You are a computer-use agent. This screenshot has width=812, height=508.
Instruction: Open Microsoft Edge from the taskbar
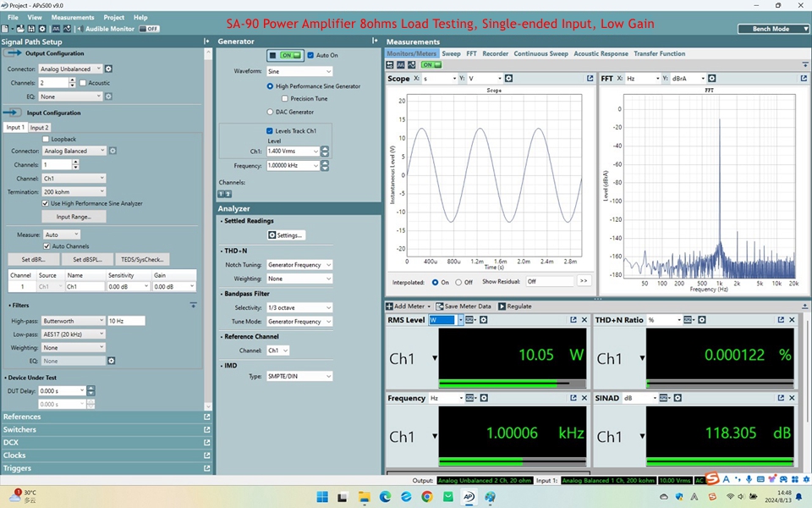click(x=385, y=497)
